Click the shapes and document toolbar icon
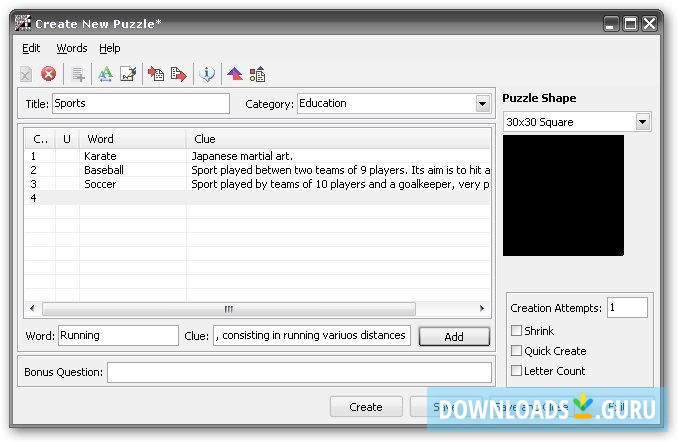The height and width of the screenshot is (442, 678). click(x=257, y=74)
